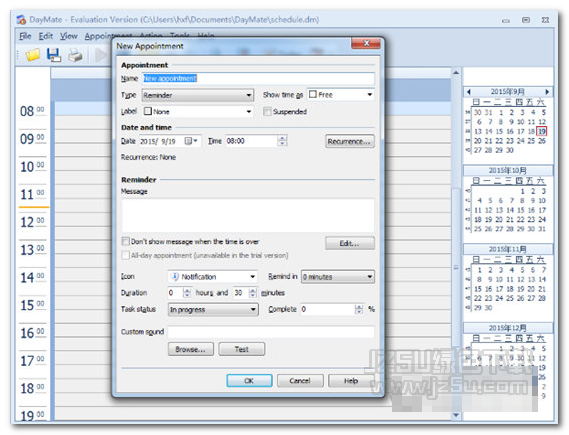This screenshot has height=435, width=569.
Task: Click the printer toolbar icon
Action: pos(75,56)
